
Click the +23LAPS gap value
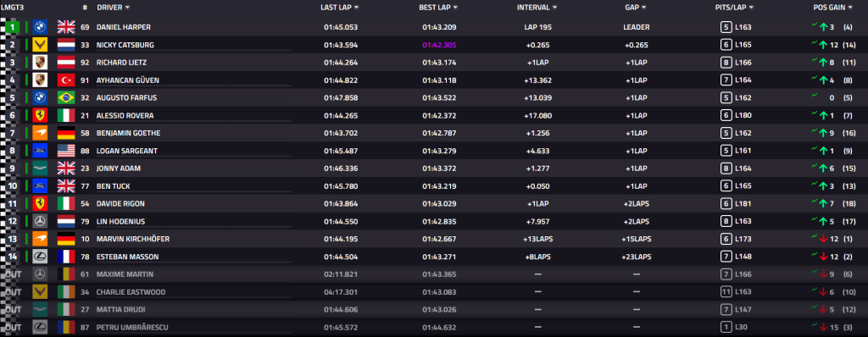click(637, 257)
